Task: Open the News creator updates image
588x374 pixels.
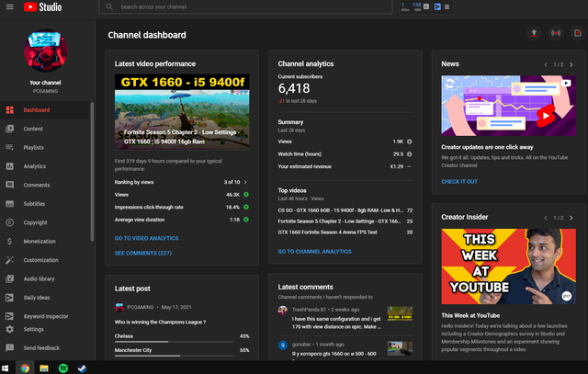Action: tap(508, 106)
